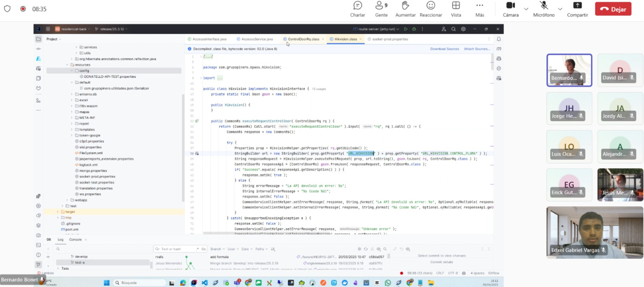The width and height of the screenshot is (644, 287).
Task: Open the Git tool window icon
Action: 38,264
